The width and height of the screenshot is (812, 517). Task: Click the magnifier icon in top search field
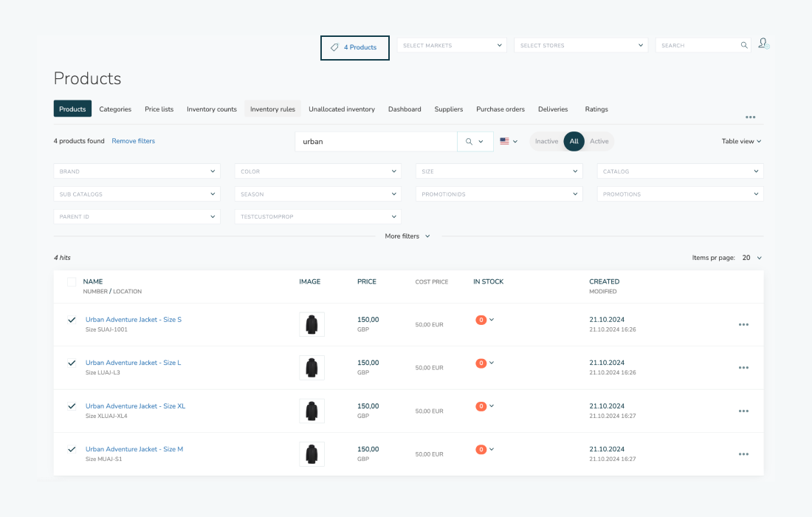[744, 45]
